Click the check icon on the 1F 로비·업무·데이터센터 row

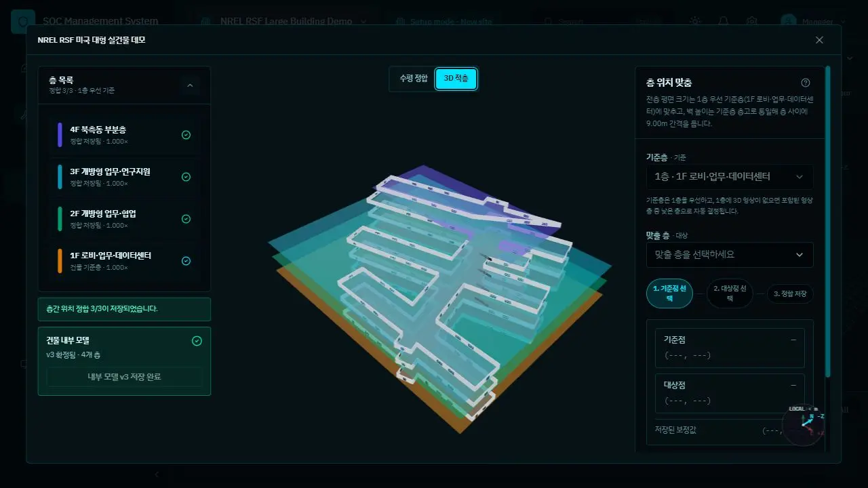(186, 261)
